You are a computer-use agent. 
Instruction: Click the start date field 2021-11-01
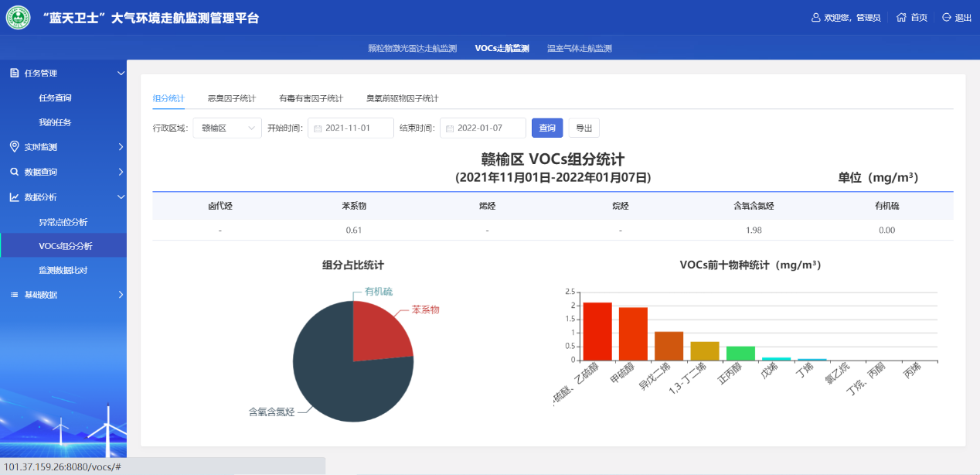coord(351,128)
